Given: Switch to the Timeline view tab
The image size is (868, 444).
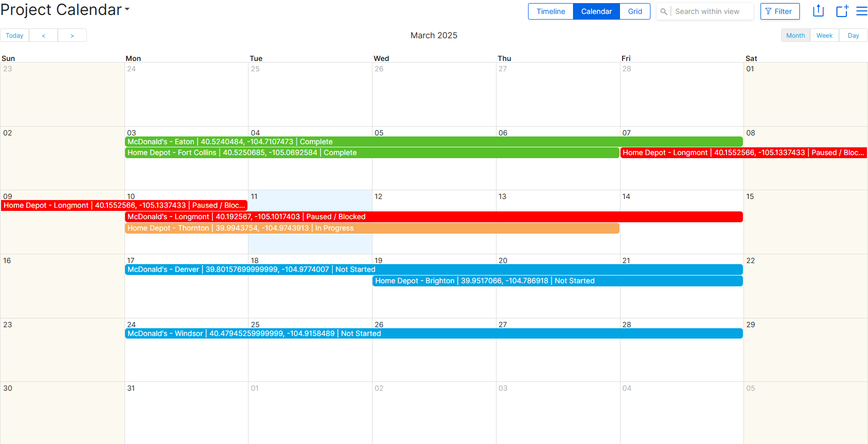Looking at the screenshot, I should point(551,11).
